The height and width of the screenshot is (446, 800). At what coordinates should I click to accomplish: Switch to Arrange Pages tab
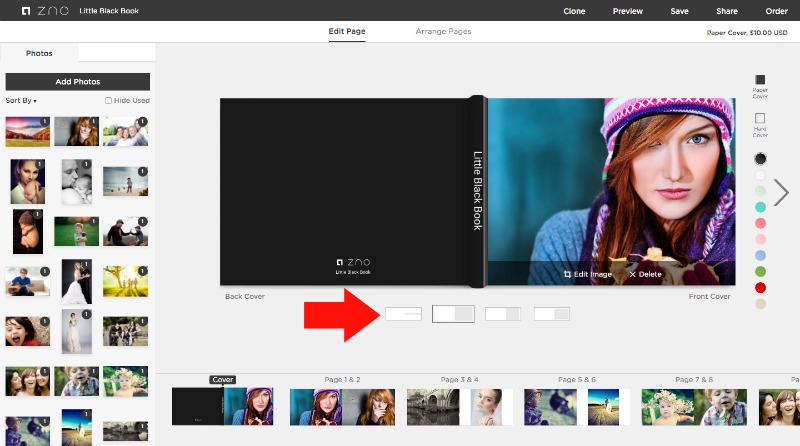coord(443,31)
